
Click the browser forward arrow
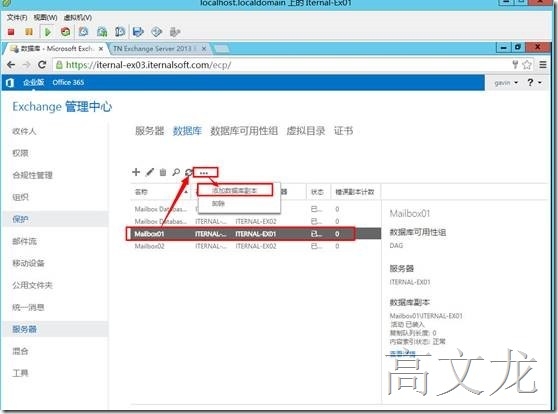click(26, 65)
